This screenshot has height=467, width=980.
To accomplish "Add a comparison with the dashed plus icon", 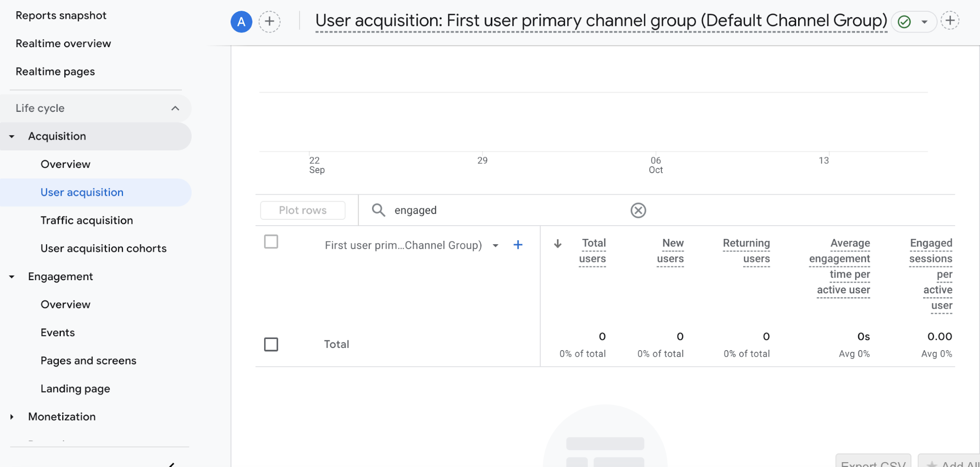I will pos(270,22).
